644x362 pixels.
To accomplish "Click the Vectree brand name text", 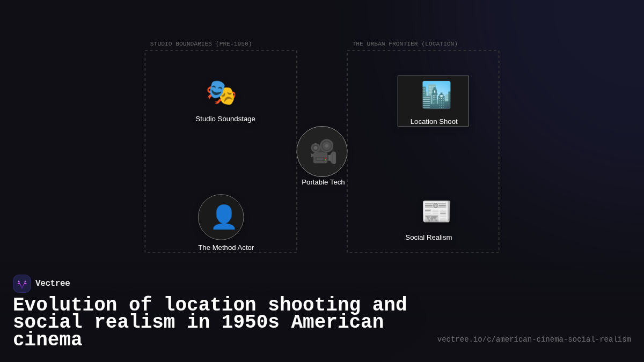I will coord(53,283).
